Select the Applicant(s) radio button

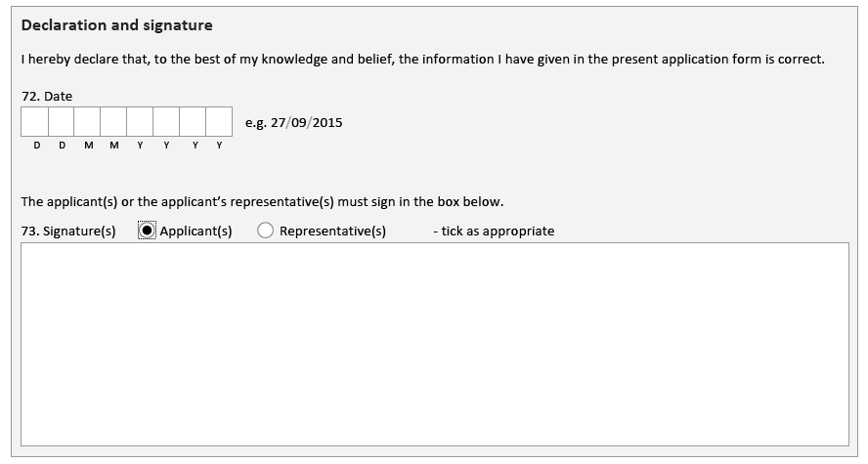(148, 232)
